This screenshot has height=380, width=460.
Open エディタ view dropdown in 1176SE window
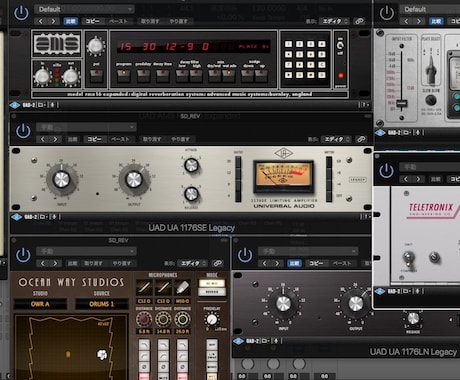click(336, 139)
